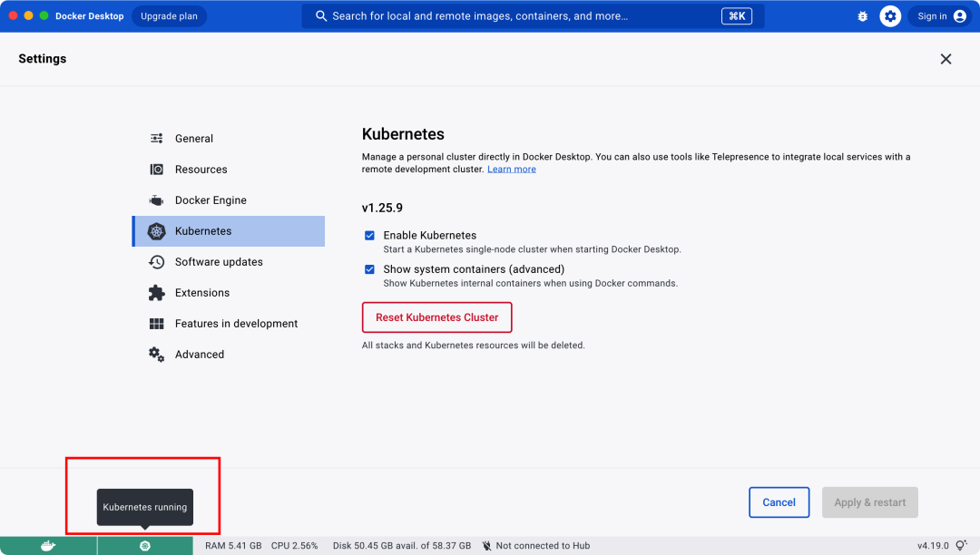Follow the Learn more link
Viewport: 980px width, 555px height.
coord(512,170)
